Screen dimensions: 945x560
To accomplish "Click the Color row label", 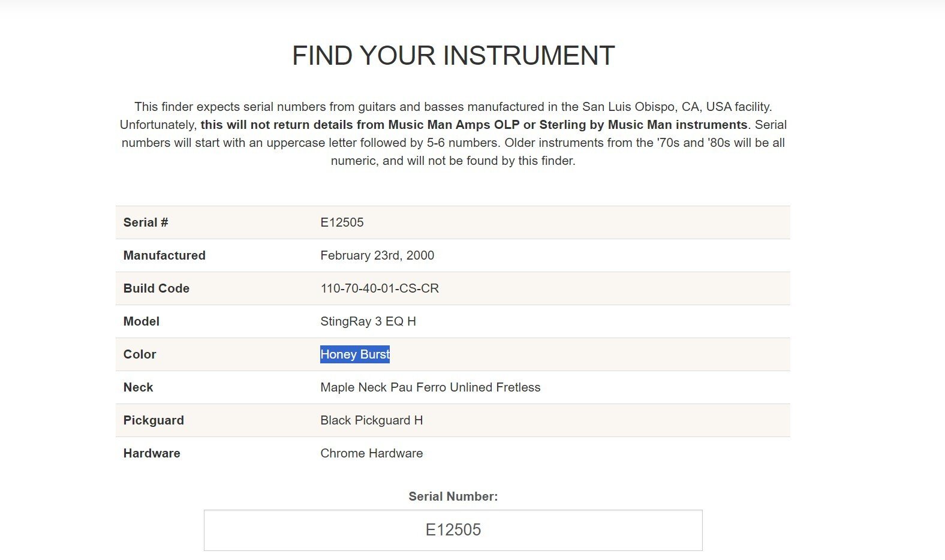I will 140,354.
